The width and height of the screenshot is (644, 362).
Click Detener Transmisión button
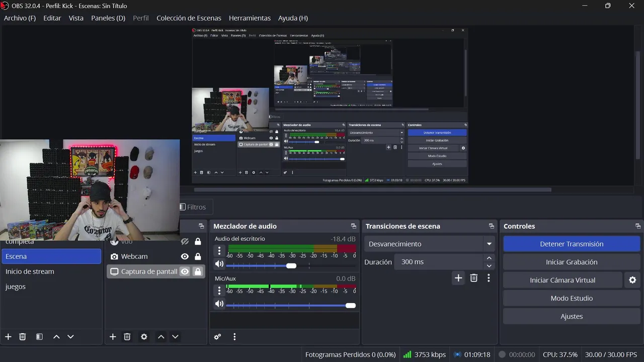coord(572,244)
